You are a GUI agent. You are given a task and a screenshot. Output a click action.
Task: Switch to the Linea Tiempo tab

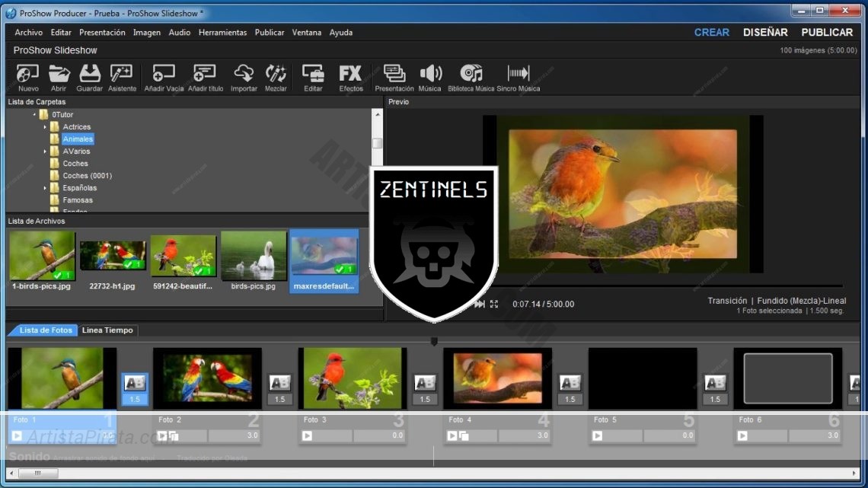[x=107, y=330]
